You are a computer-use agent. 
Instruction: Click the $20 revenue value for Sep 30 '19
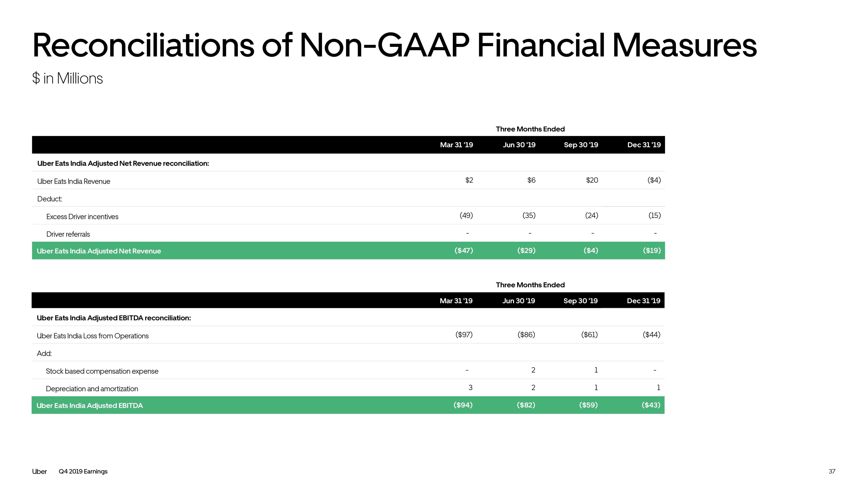592,180
